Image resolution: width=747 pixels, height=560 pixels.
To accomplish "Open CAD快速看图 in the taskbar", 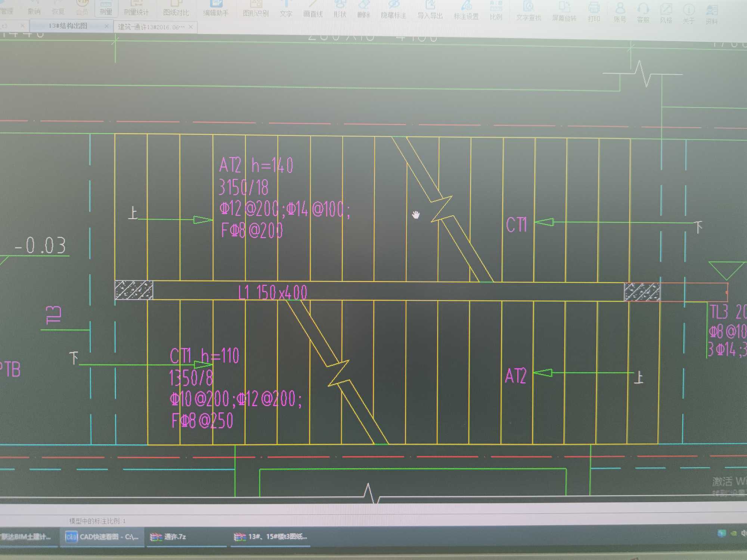I will point(102,536).
